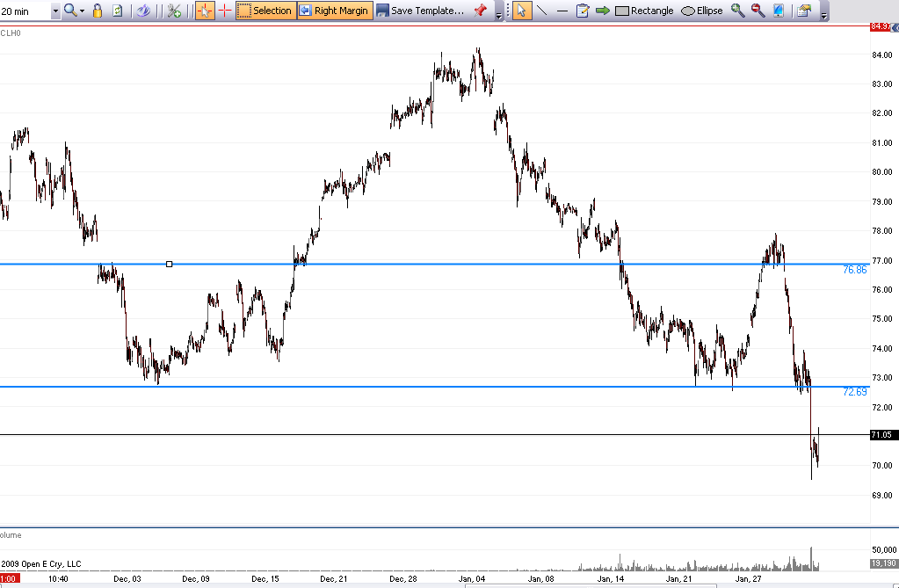Click the red 84.97 price marker
This screenshot has width=899, height=588.
click(x=881, y=26)
